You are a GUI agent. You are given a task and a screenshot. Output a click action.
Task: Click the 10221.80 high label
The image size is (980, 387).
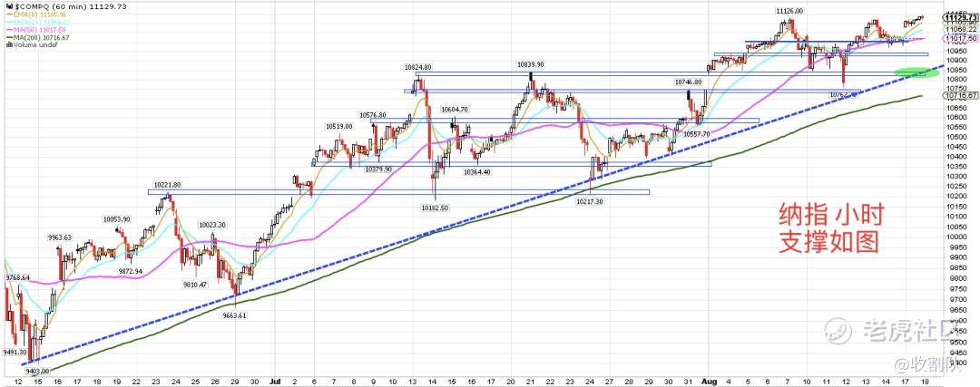click(167, 185)
